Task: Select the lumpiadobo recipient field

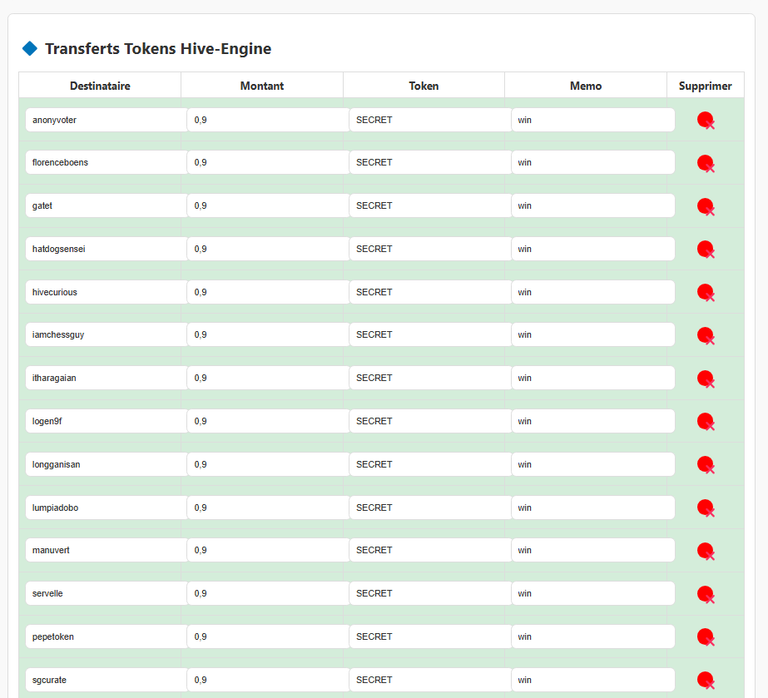Action: tap(106, 507)
